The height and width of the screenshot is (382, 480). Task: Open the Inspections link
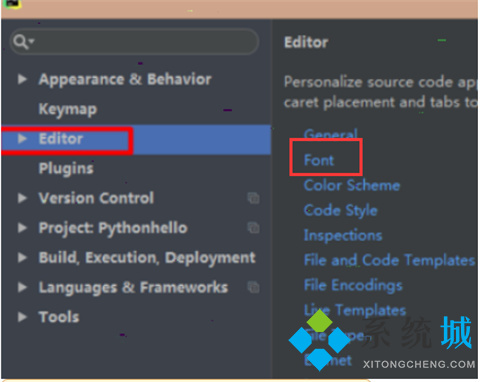click(343, 236)
